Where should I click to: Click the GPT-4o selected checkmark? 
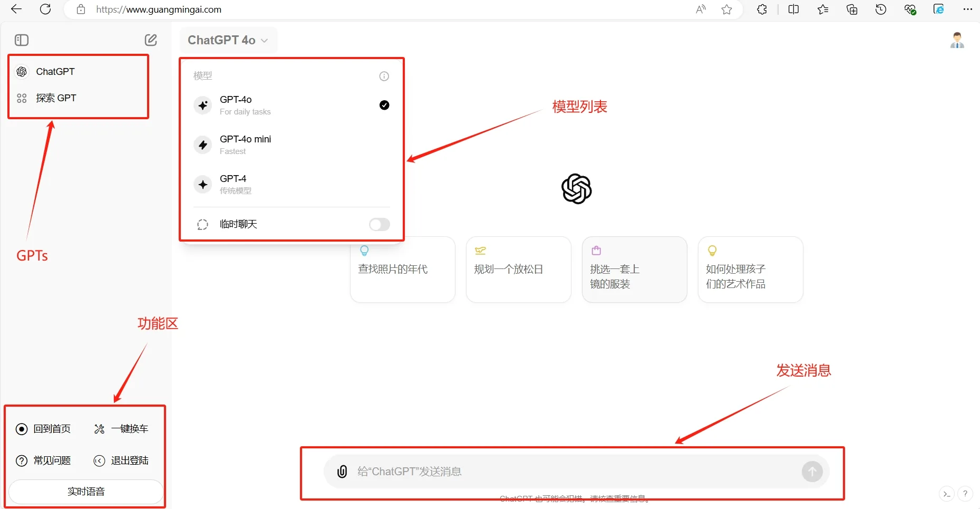pyautogui.click(x=384, y=105)
